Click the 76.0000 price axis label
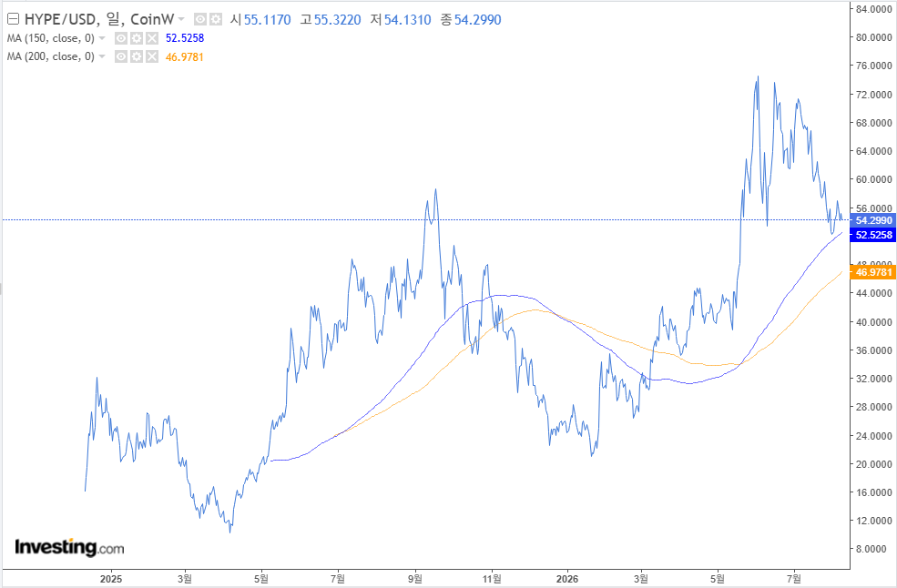This screenshot has width=897, height=588. (x=873, y=66)
